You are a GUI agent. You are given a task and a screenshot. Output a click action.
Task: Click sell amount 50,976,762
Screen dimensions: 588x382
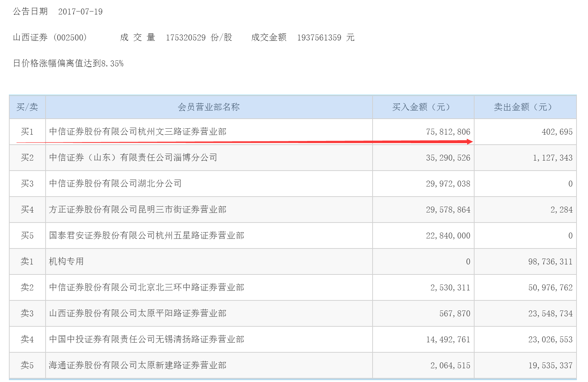pyautogui.click(x=550, y=287)
